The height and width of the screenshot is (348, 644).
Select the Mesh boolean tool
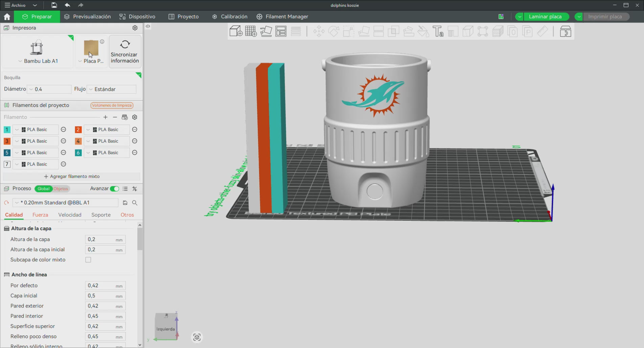tap(393, 31)
